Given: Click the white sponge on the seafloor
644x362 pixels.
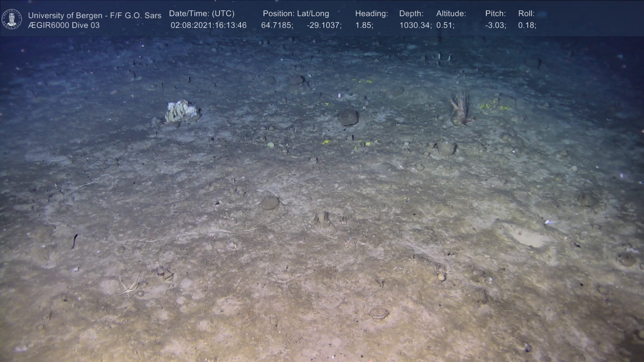Looking at the screenshot, I should pos(181,111).
